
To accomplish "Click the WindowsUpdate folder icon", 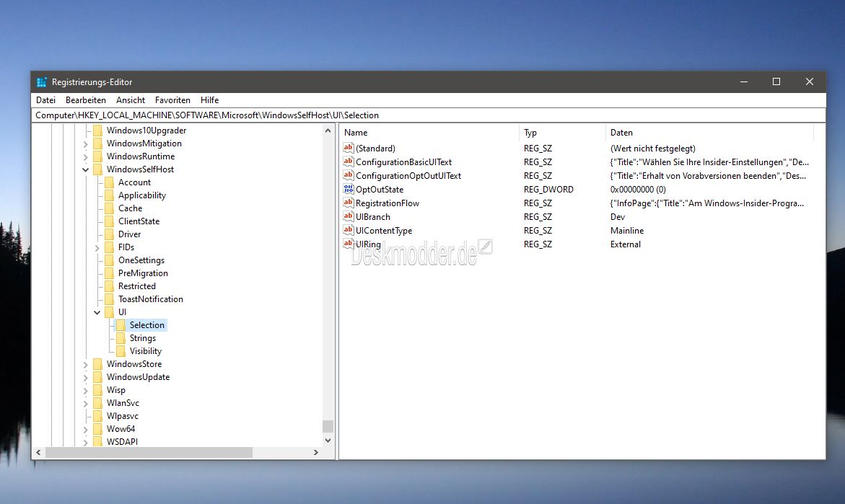I will [97, 377].
